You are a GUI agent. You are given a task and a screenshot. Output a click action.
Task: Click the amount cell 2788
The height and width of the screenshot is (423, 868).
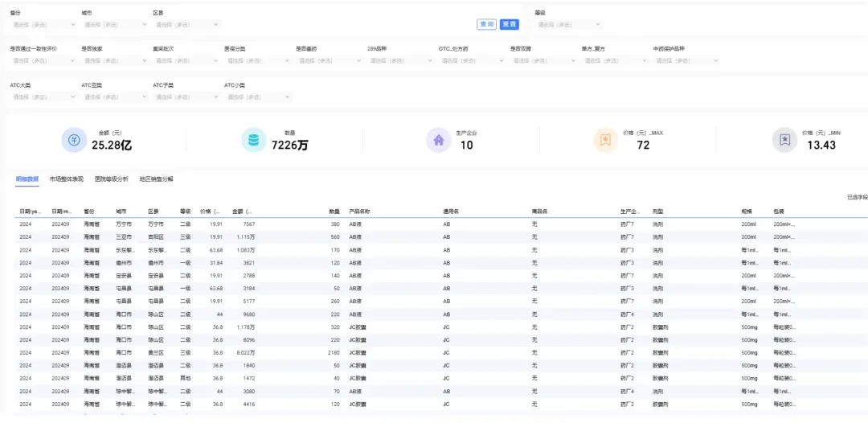coord(249,275)
